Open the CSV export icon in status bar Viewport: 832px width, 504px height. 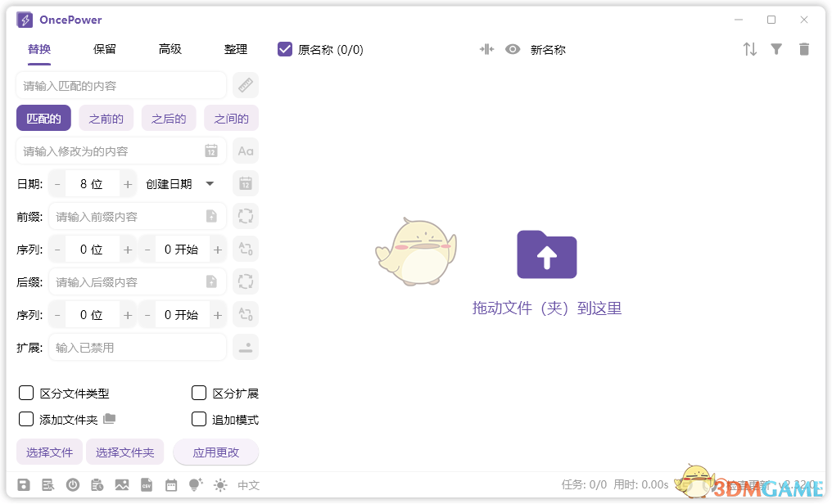pos(147,484)
